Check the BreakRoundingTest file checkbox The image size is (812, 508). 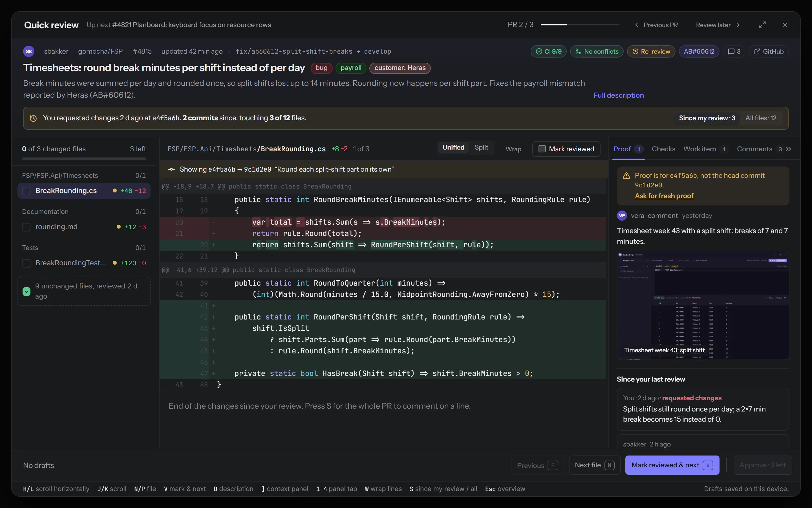click(x=26, y=263)
